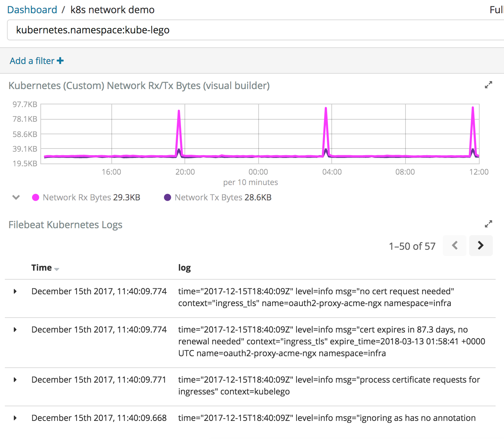This screenshot has height=439, width=504.
Task: Go to previous page of log results
Action: (x=455, y=246)
